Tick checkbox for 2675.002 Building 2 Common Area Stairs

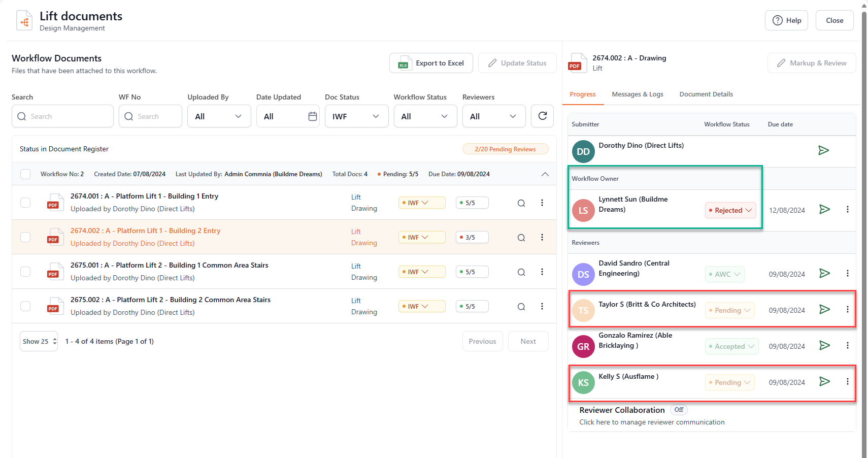[x=25, y=306]
